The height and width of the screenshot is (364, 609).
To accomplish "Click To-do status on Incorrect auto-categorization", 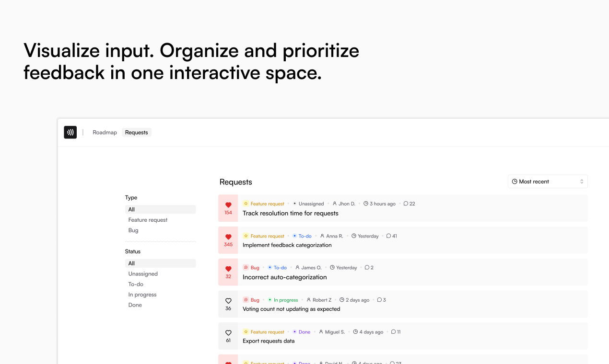I will [x=277, y=268].
